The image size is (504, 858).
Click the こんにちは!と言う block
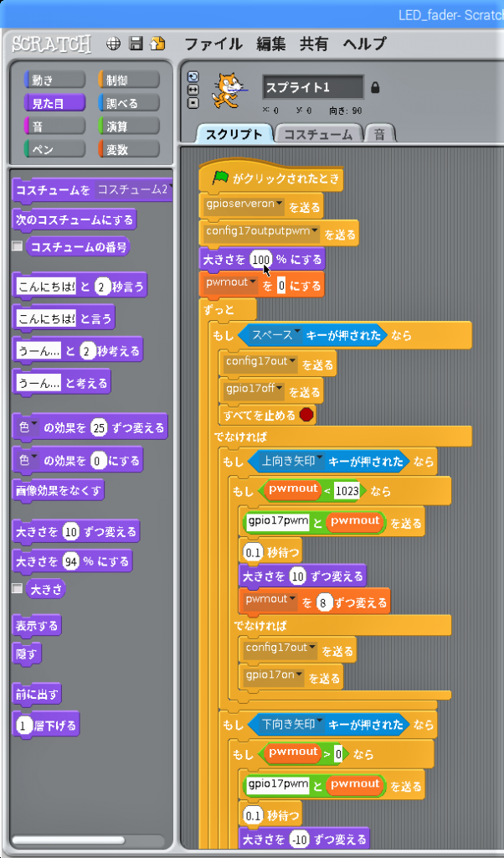tap(64, 319)
